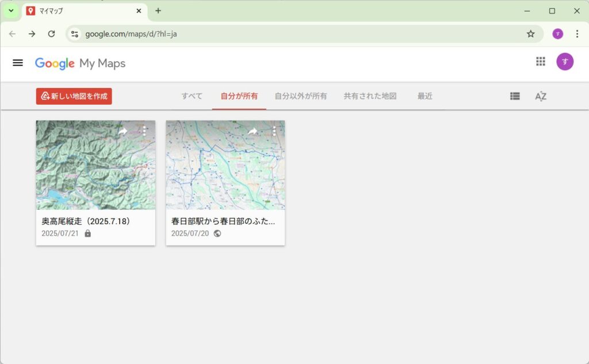Click the address bar URL
The image size is (589, 364).
[x=131, y=34]
